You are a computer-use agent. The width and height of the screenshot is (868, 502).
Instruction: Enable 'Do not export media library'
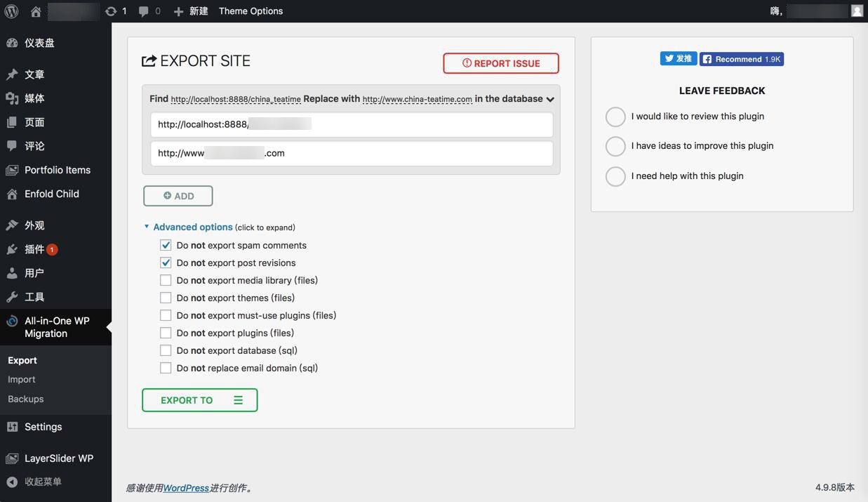point(166,280)
